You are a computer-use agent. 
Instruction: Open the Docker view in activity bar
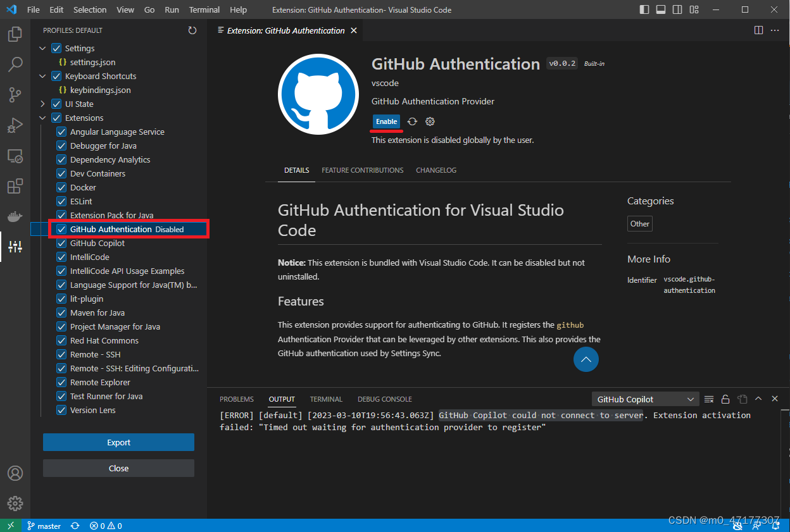click(15, 216)
